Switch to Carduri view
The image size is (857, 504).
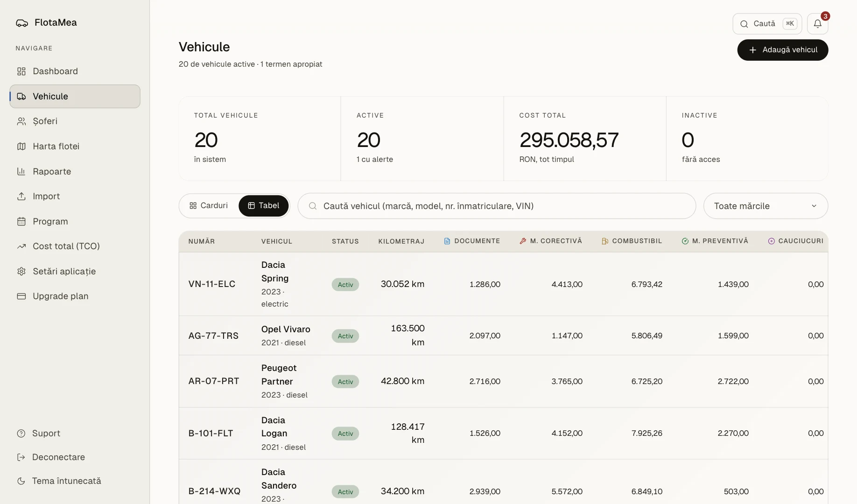[x=209, y=206]
